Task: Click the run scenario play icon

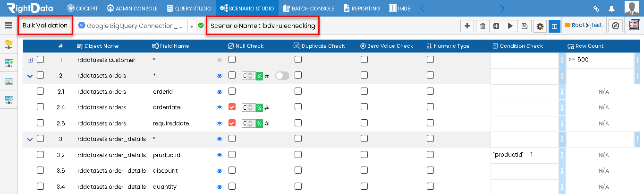Action: click(510, 26)
